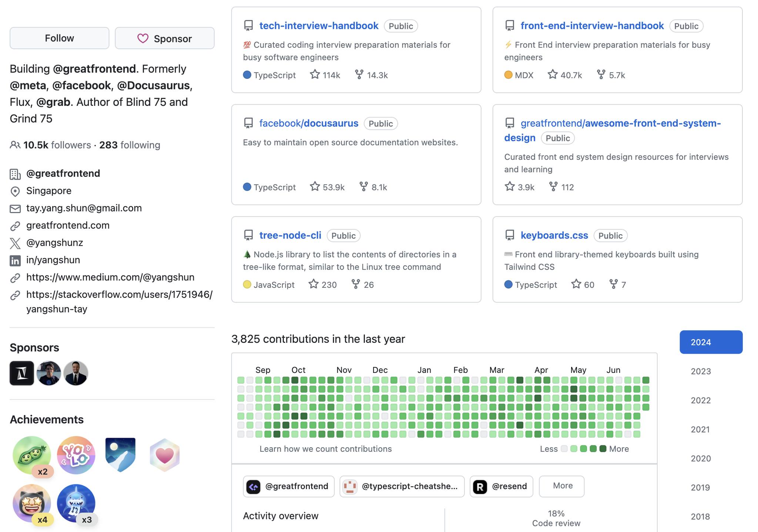Click the @resend organization icon

(480, 486)
